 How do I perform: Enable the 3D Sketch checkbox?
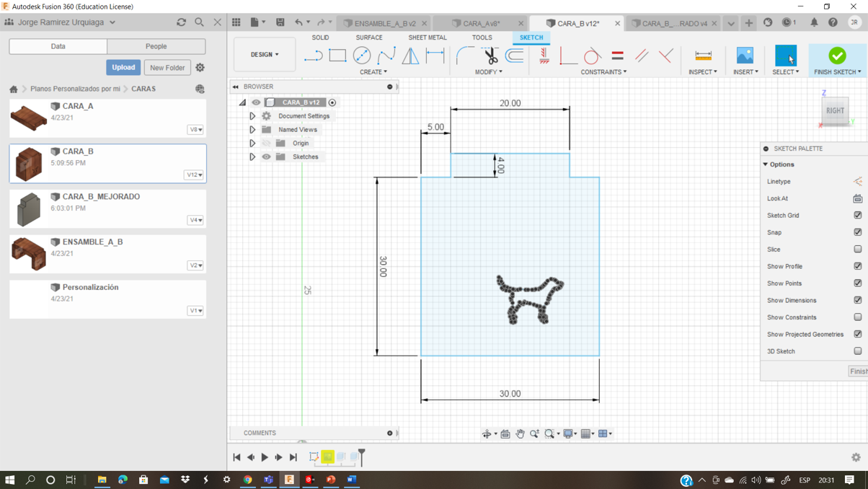click(x=858, y=351)
